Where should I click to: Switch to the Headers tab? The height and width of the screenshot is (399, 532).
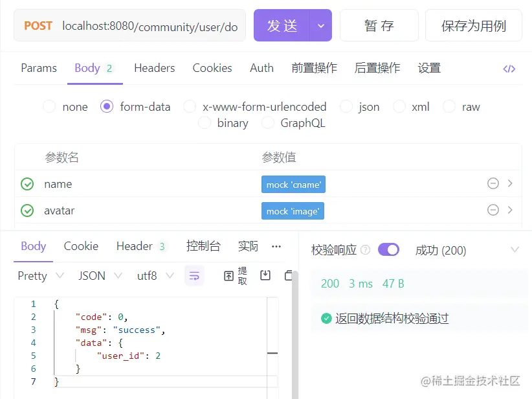155,68
